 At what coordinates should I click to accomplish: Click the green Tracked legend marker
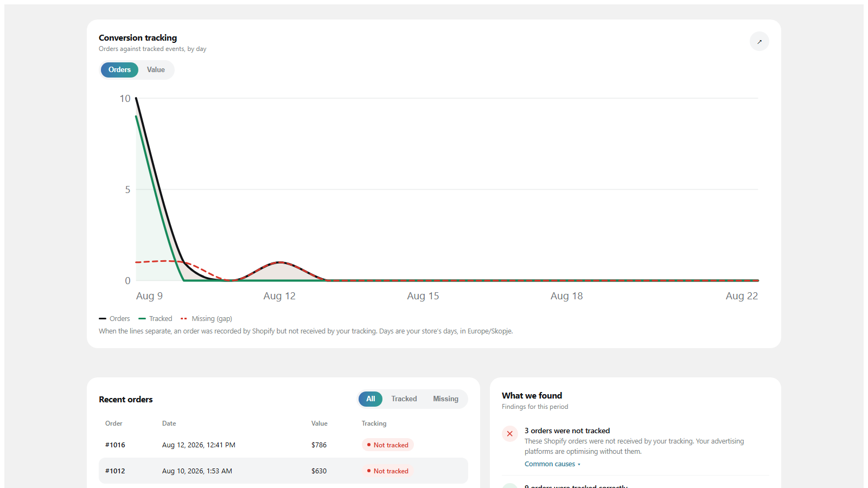tap(142, 319)
